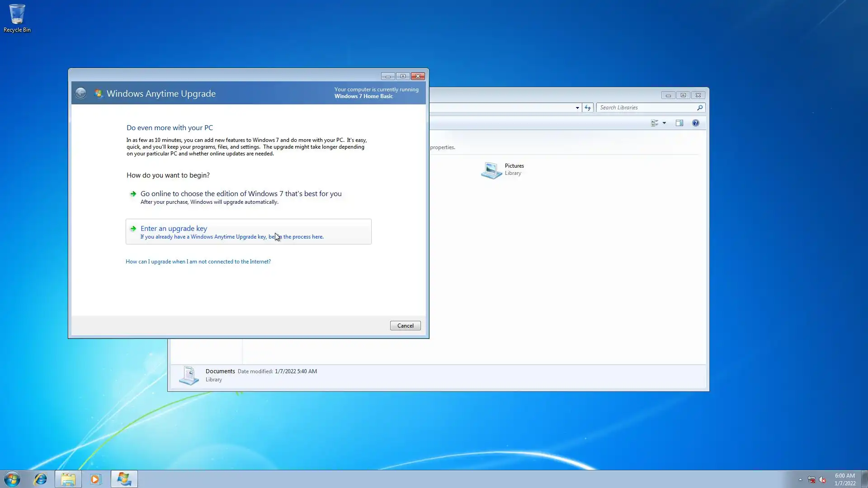Click the Search Libraries input field
This screenshot has width=868, height=488.
point(646,108)
